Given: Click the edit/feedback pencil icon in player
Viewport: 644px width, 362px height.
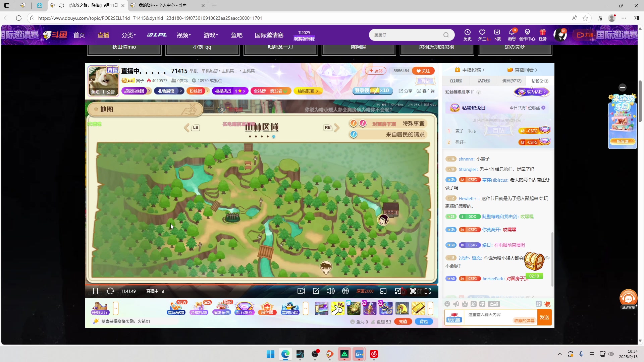Looking at the screenshot, I should click(x=316, y=291).
